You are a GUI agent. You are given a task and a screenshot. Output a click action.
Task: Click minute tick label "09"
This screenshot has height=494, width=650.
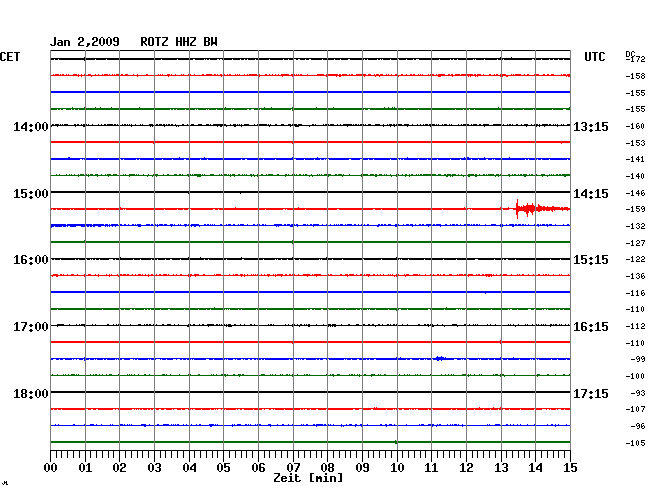tap(362, 468)
